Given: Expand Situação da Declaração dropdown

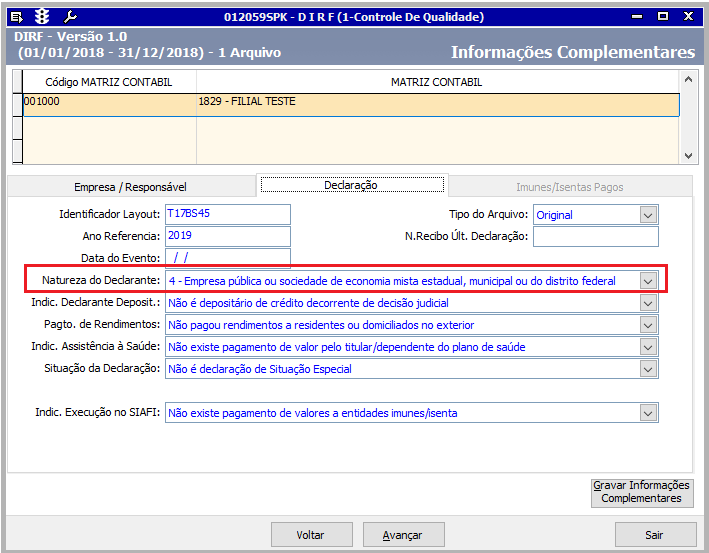Looking at the screenshot, I should click(x=648, y=369).
